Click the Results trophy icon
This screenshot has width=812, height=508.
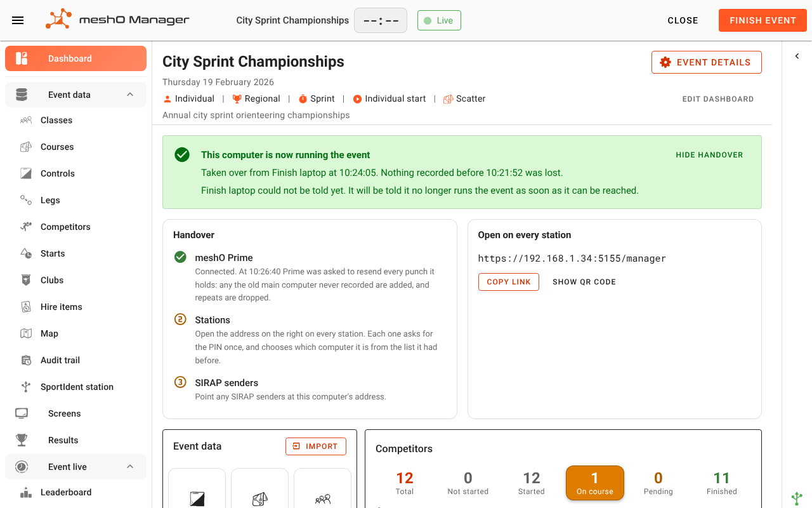(x=22, y=440)
